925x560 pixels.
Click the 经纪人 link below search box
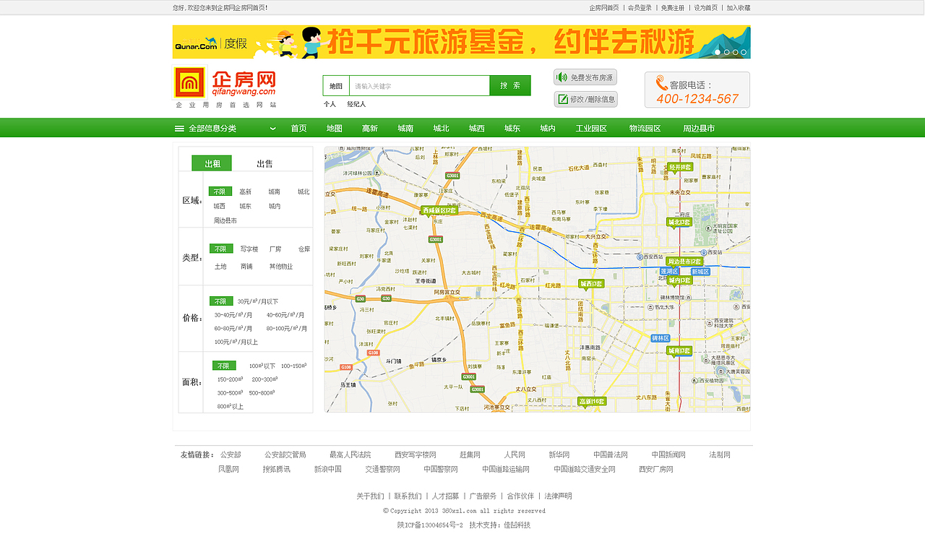click(x=356, y=104)
